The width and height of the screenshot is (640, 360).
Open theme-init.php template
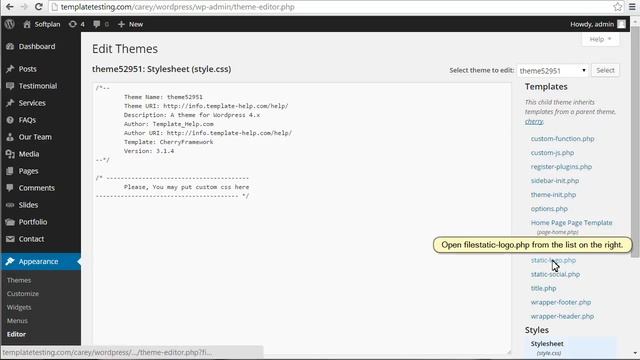pyautogui.click(x=553, y=195)
